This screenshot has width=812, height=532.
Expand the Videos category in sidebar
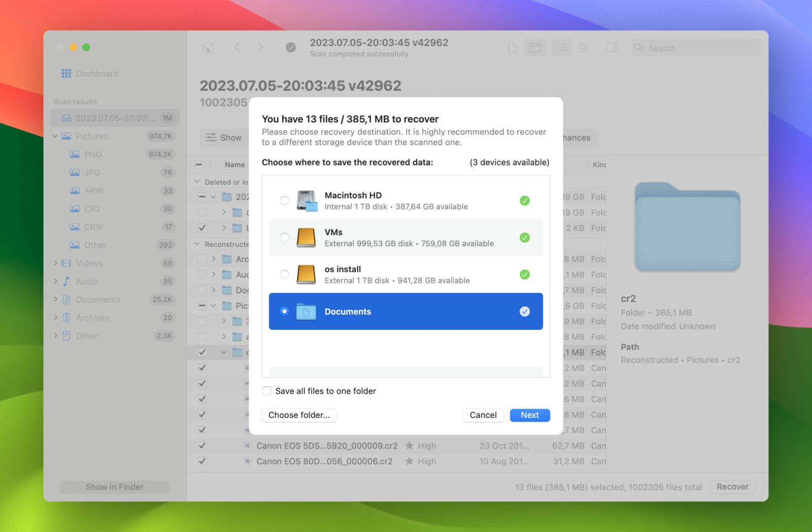pos(56,263)
